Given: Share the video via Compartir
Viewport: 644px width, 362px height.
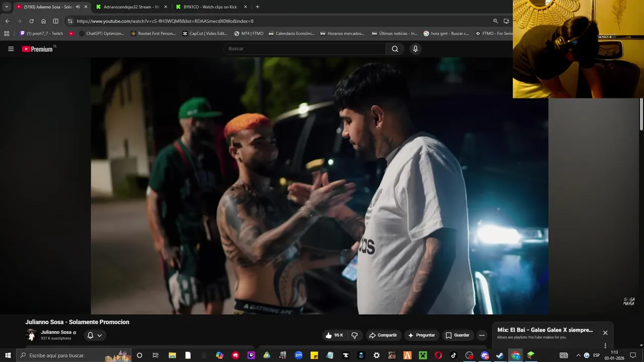Looking at the screenshot, I should pyautogui.click(x=383, y=335).
